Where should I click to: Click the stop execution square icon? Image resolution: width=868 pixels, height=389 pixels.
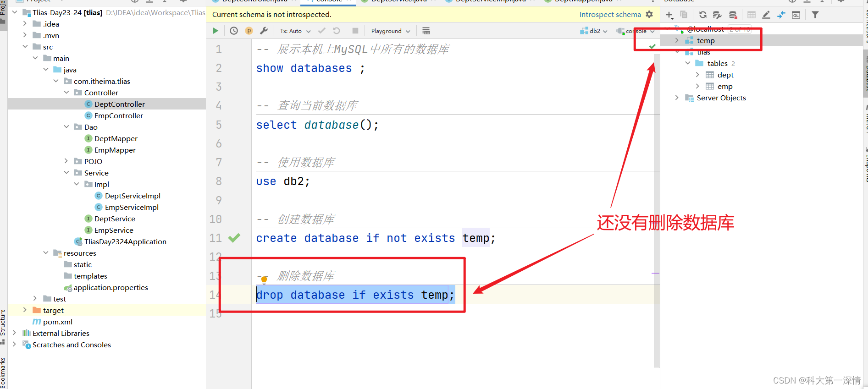[355, 31]
